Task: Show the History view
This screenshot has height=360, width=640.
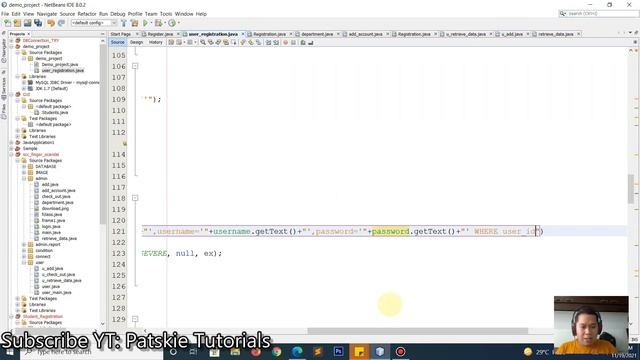Action: [x=156, y=42]
